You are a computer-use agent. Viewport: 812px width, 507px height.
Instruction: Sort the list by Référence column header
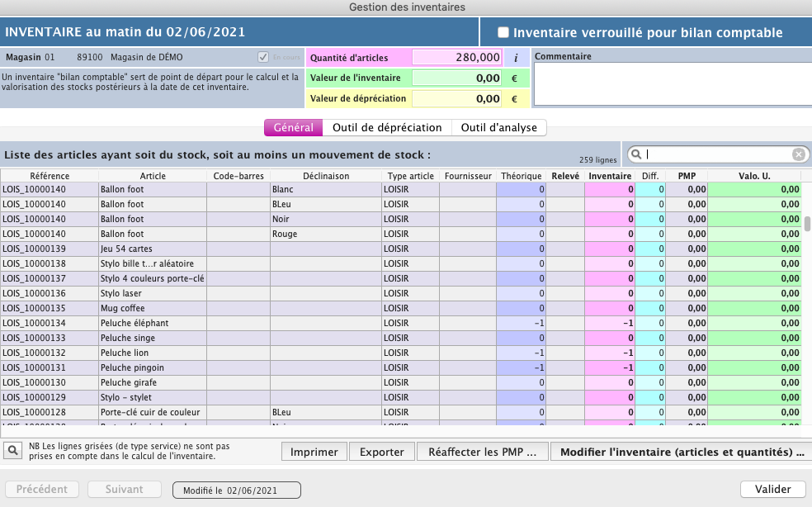click(x=50, y=176)
